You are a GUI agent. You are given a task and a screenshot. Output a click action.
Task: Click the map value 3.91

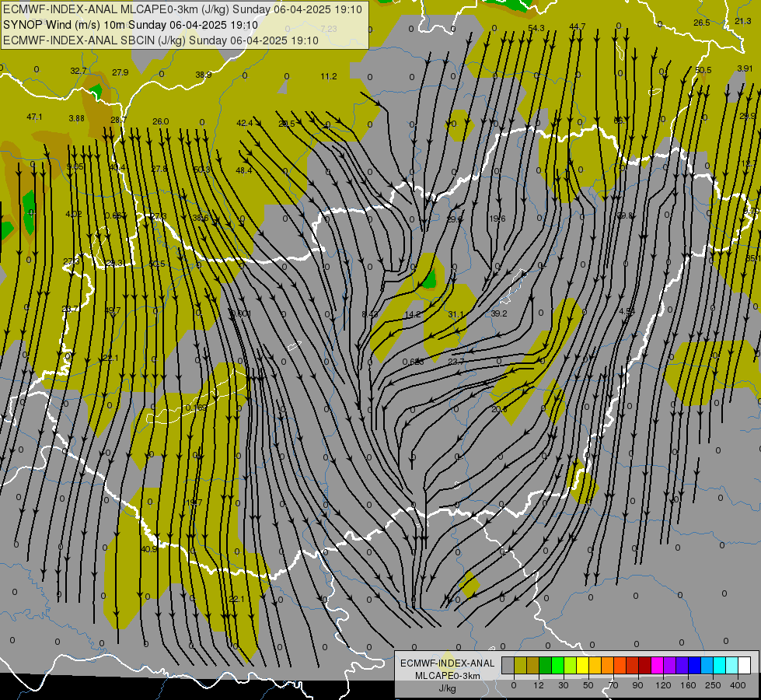point(745,68)
